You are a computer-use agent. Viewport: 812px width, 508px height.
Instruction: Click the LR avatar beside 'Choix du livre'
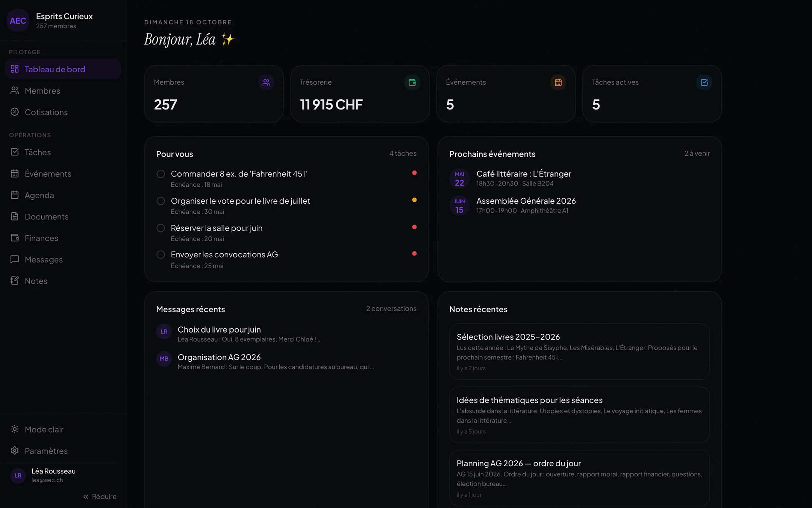(164, 332)
